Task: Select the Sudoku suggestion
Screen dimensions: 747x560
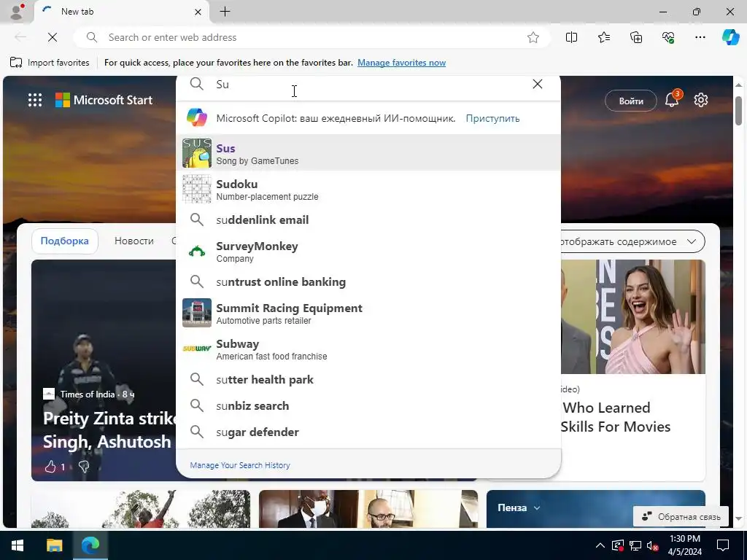Action: click(x=368, y=189)
